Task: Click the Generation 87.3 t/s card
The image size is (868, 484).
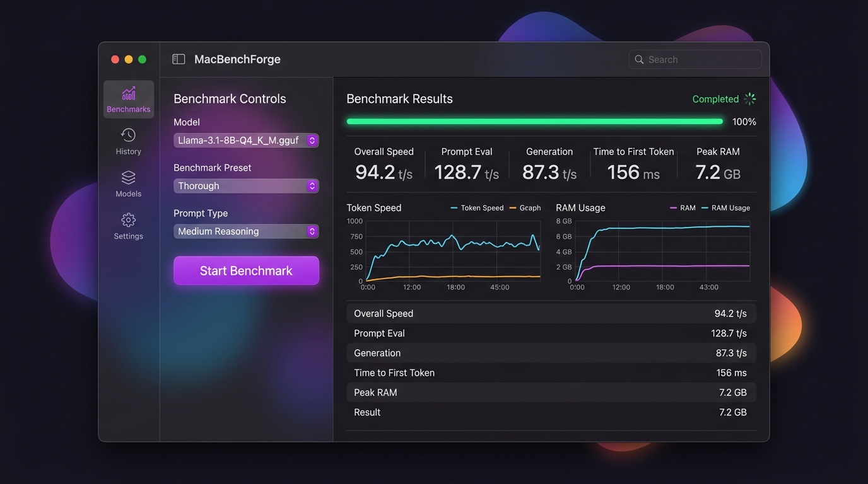Action: coord(549,164)
